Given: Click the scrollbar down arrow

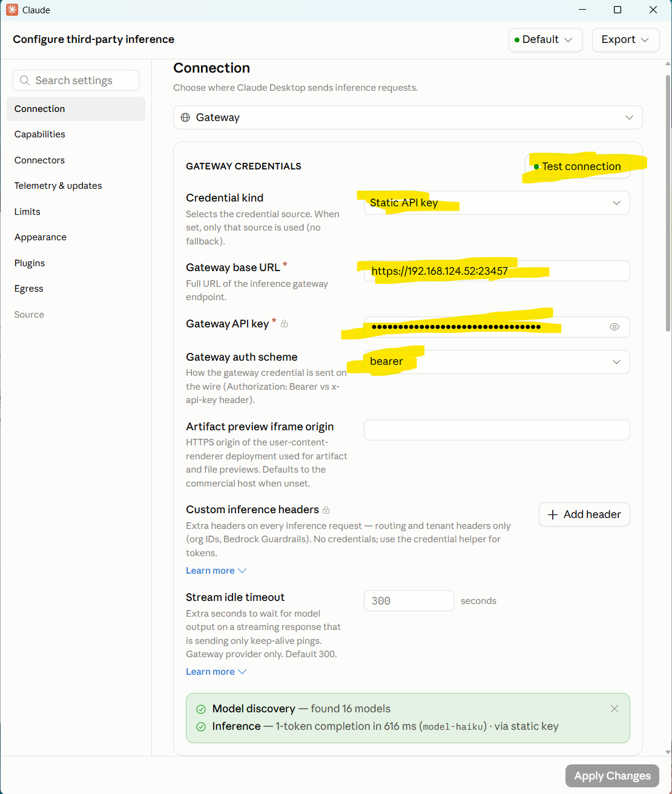Looking at the screenshot, I should (x=668, y=752).
